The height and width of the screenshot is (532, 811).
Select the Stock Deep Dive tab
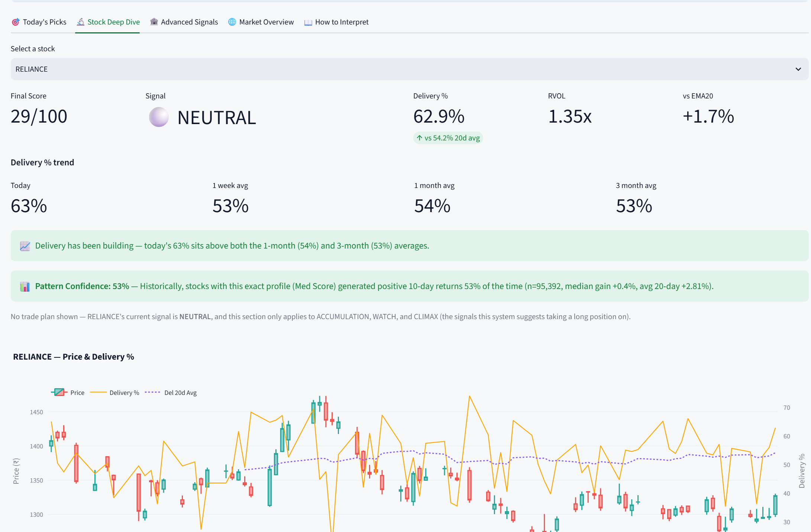108,22
